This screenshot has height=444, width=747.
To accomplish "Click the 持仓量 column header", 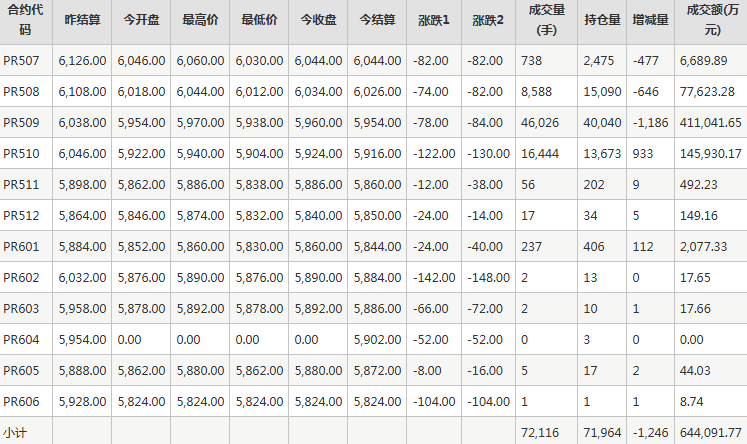I will click(x=602, y=20).
